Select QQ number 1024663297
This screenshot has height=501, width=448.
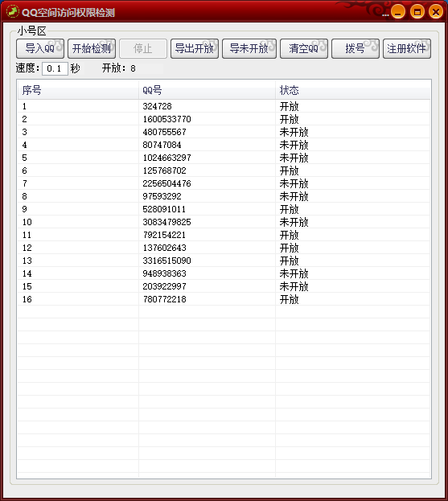click(166, 158)
